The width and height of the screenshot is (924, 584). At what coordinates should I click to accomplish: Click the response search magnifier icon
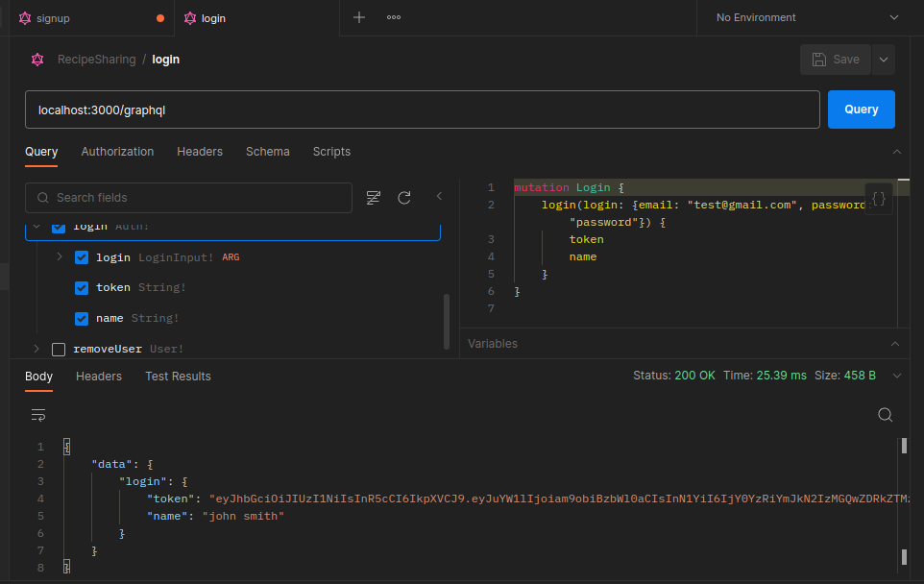click(885, 415)
